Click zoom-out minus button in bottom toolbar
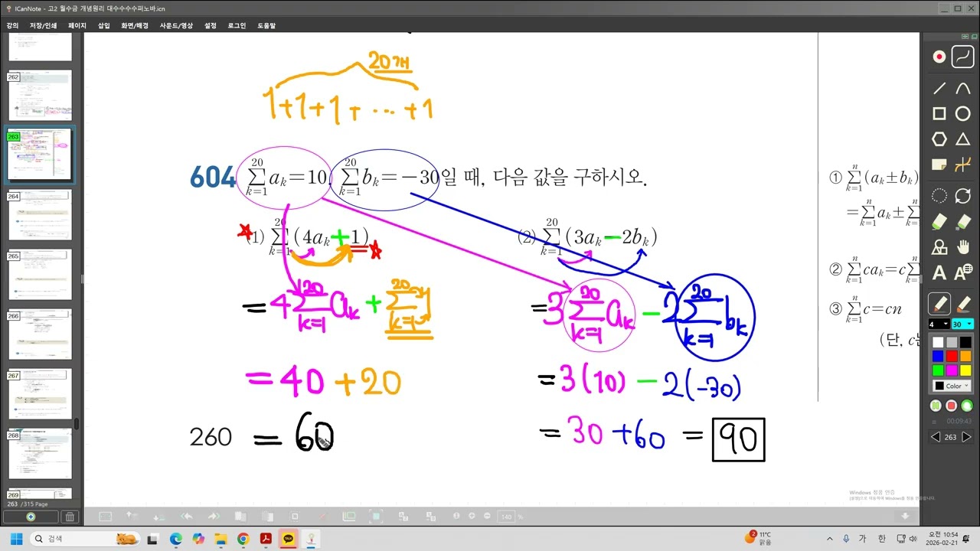 pos(487,516)
